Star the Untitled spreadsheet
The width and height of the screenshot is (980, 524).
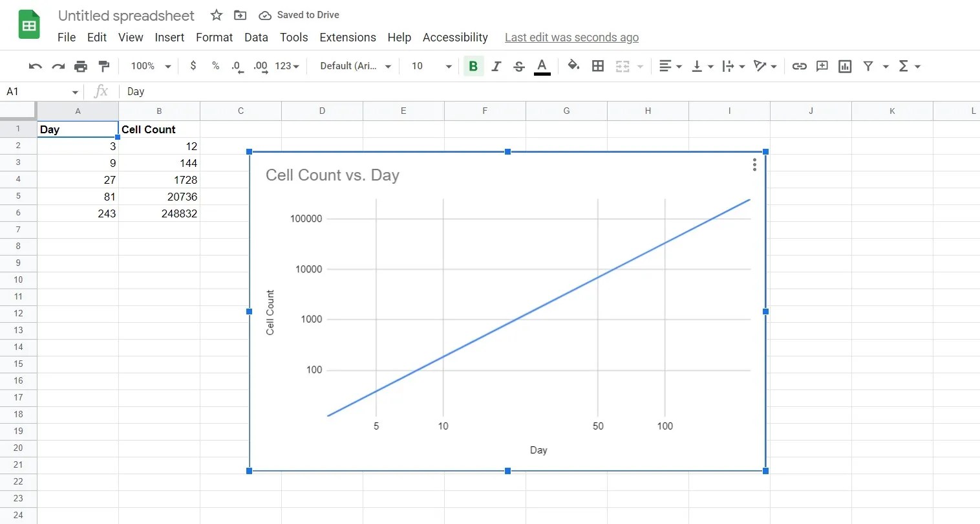[216, 14]
